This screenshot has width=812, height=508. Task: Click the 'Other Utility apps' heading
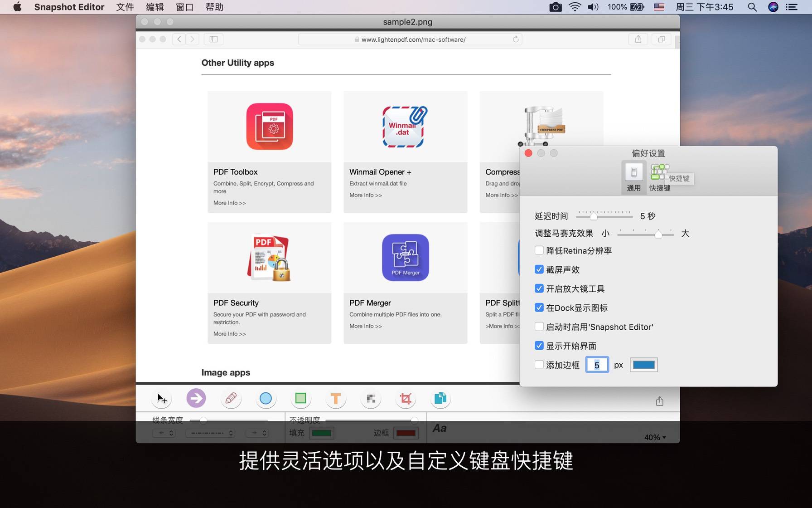point(238,63)
